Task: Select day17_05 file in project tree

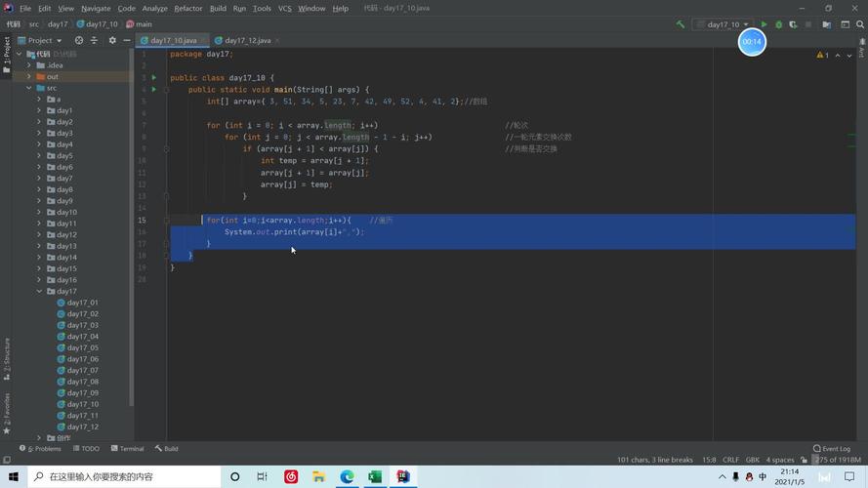Action: pos(82,347)
